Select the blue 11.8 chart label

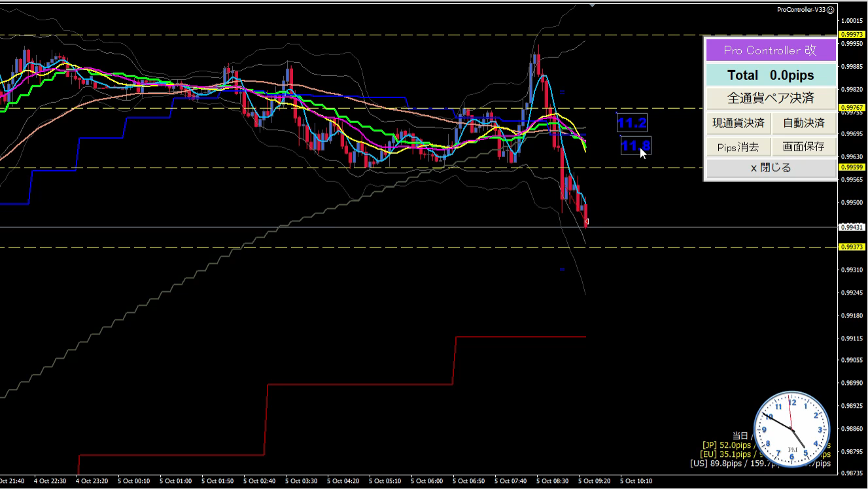(635, 145)
